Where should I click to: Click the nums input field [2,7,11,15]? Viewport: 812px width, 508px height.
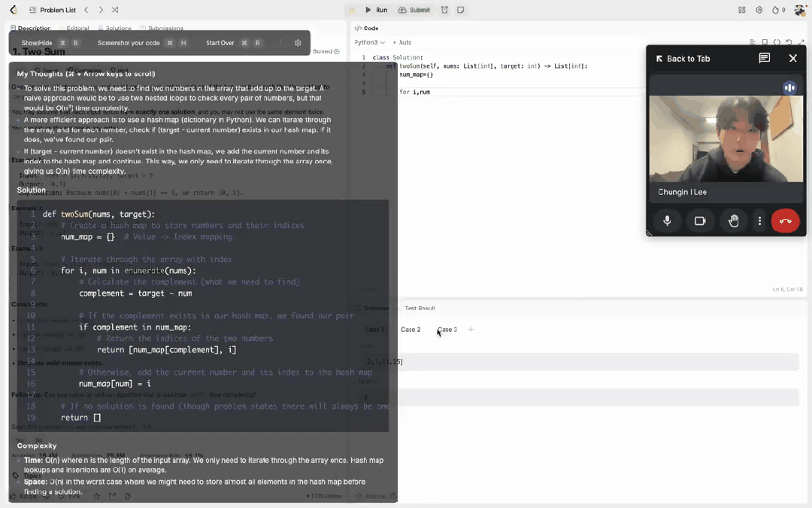(577, 362)
